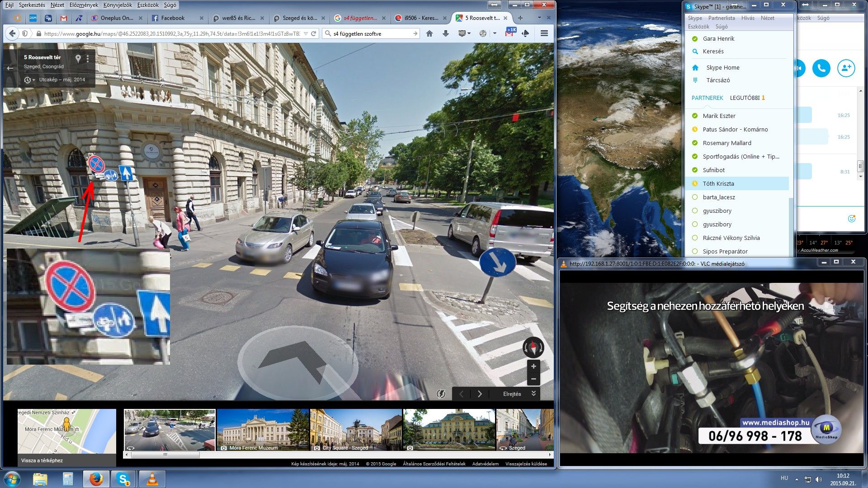Image resolution: width=868 pixels, height=488 pixels.
Task: Switch to the Facebook tab
Action: [178, 18]
